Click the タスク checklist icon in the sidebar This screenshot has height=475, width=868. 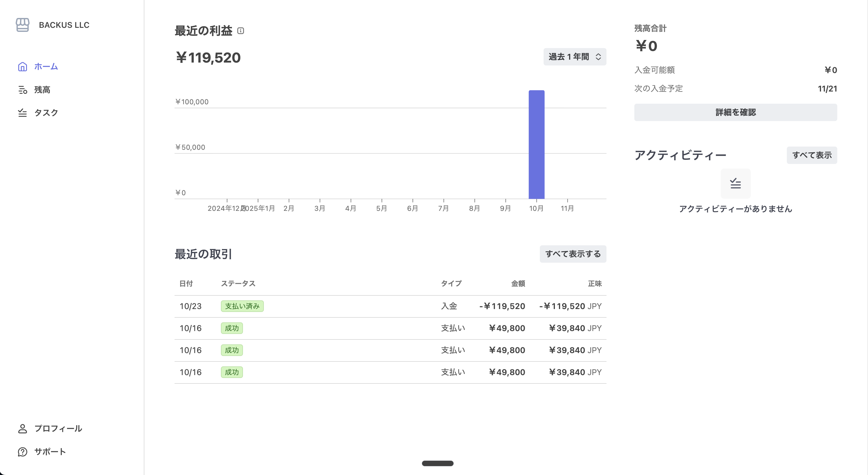pos(23,113)
